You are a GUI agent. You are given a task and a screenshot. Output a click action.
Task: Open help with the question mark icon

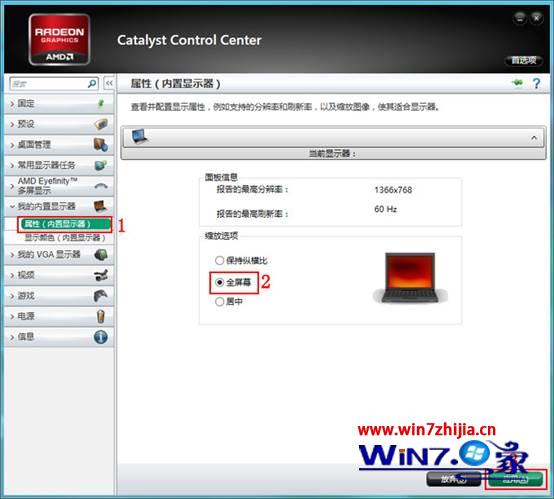[x=536, y=84]
